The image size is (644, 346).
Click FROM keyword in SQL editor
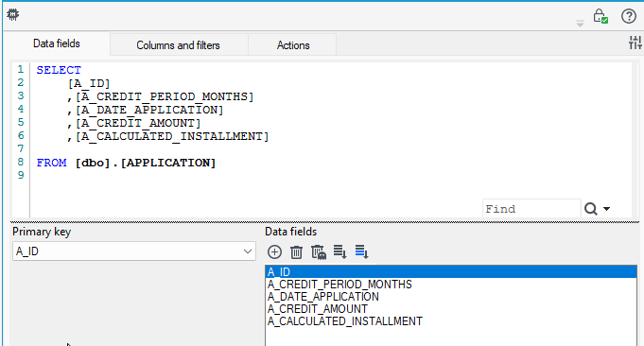pyautogui.click(x=51, y=163)
